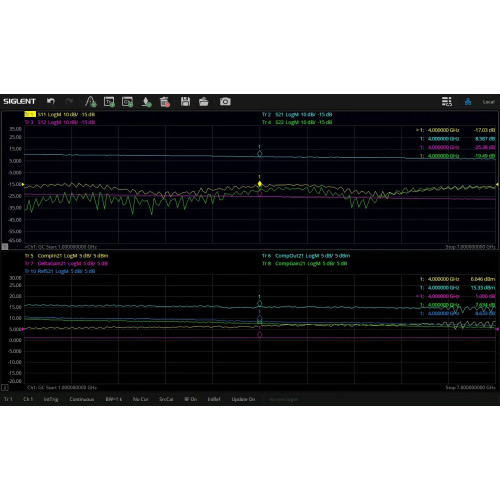
Task: Click marker readout 6.646 dBm
Action: [x=483, y=279]
